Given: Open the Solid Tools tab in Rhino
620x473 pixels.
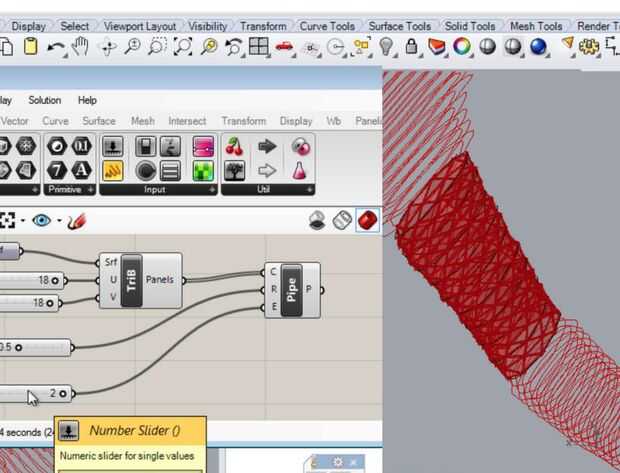Looking at the screenshot, I should (470, 26).
